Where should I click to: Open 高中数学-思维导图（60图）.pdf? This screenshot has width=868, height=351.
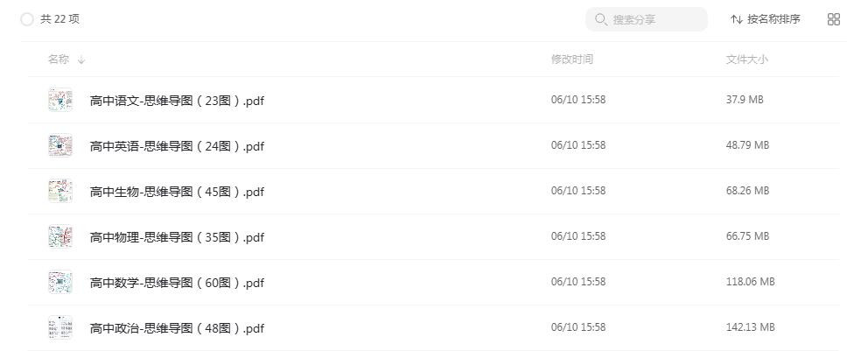[x=177, y=283]
